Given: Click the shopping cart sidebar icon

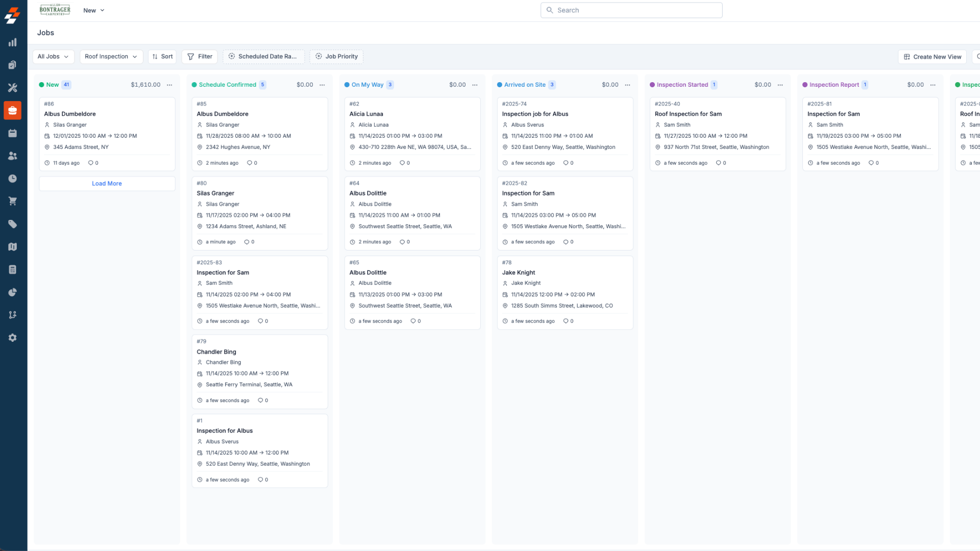Looking at the screenshot, I should click(13, 201).
